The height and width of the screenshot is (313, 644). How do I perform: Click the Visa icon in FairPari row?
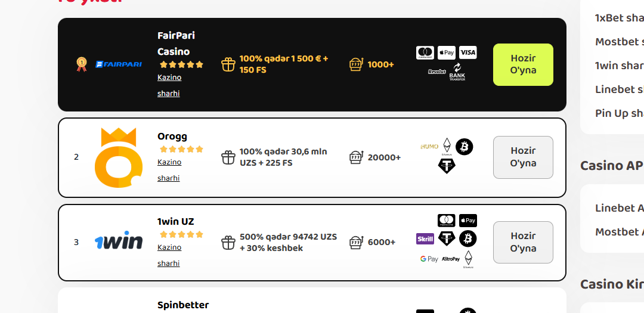pyautogui.click(x=468, y=52)
